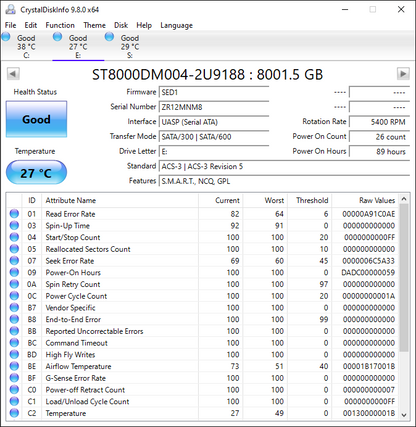
Task: Click the disk model title ST8000DM004-2U9188
Action: [x=168, y=74]
